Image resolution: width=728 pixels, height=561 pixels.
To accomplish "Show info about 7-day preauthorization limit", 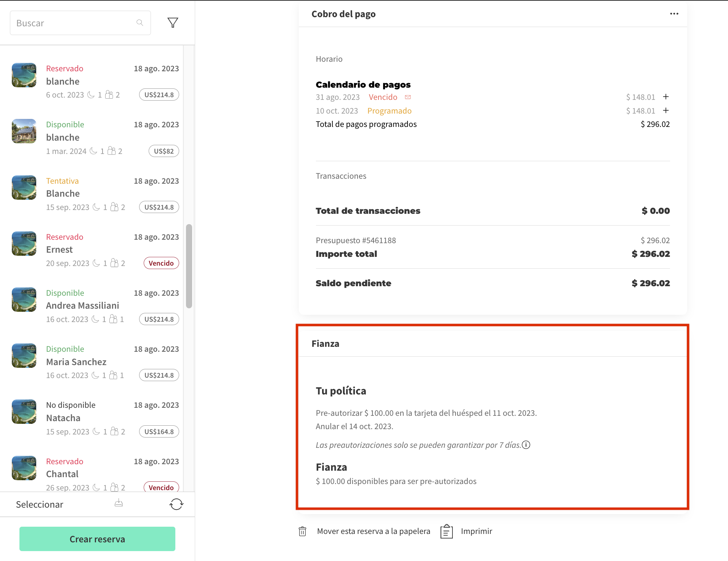I will point(526,445).
